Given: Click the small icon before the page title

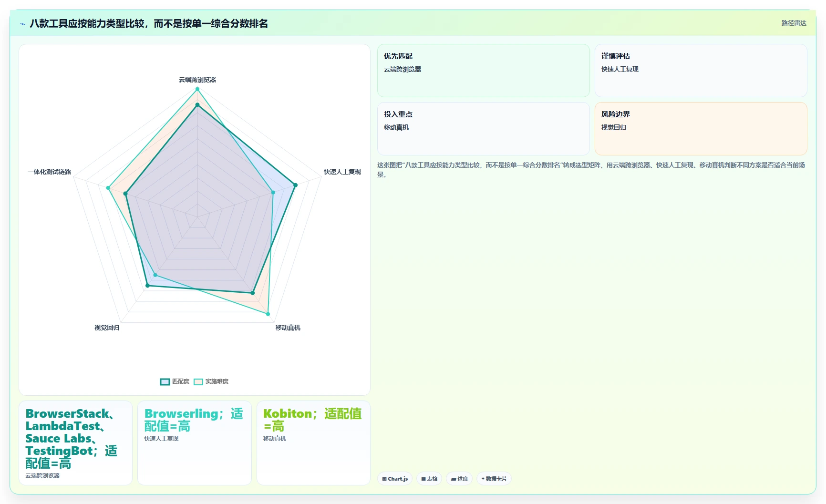Looking at the screenshot, I should pos(22,24).
